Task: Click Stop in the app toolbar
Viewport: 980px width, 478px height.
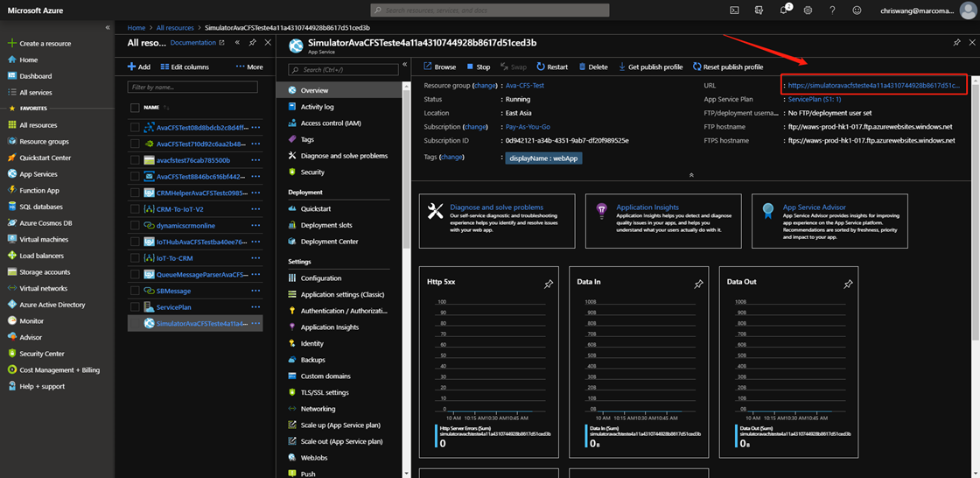Action: click(x=478, y=67)
